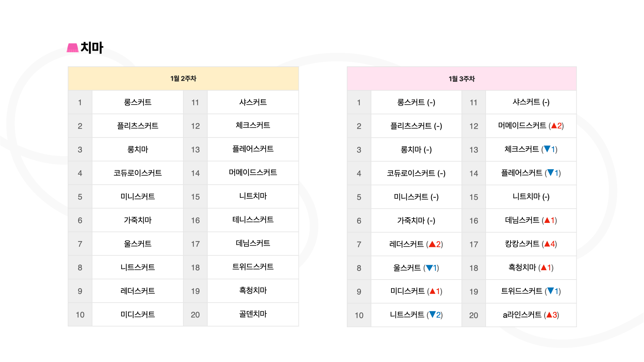This screenshot has width=644, height=362.
Task: Click the 가죽치마 cell in week 2 table
Action: [138, 220]
